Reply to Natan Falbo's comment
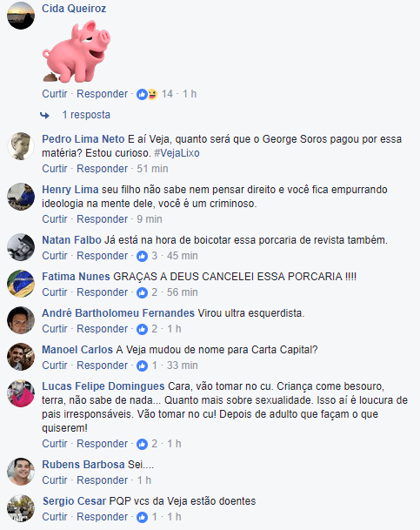Image resolution: width=420 pixels, height=530 pixels. click(x=103, y=256)
